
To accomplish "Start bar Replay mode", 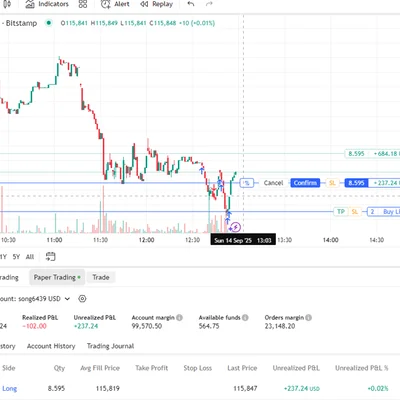I will pos(156,4).
